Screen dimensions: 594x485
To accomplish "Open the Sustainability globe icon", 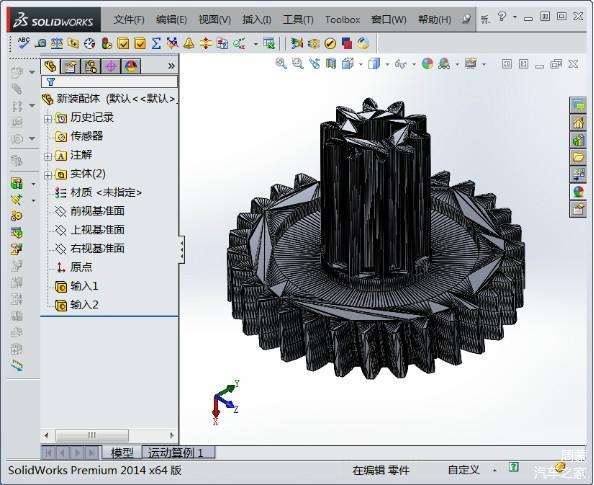I will click(x=363, y=44).
